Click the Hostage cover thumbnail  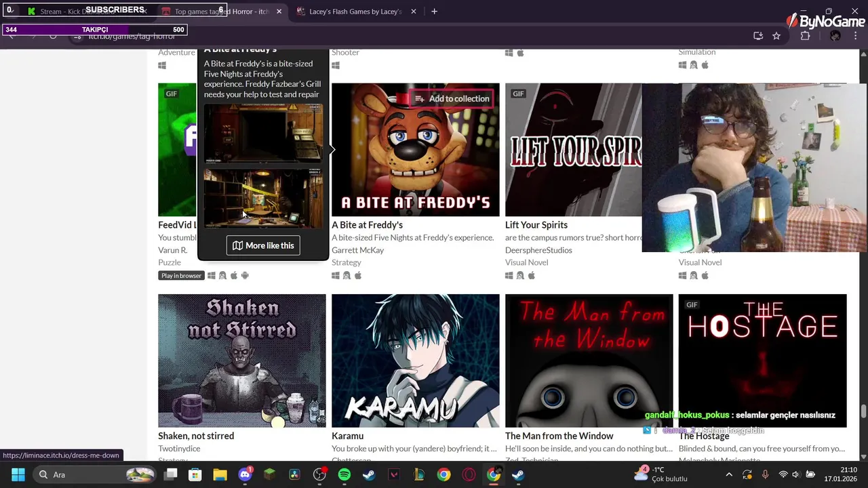(763, 361)
